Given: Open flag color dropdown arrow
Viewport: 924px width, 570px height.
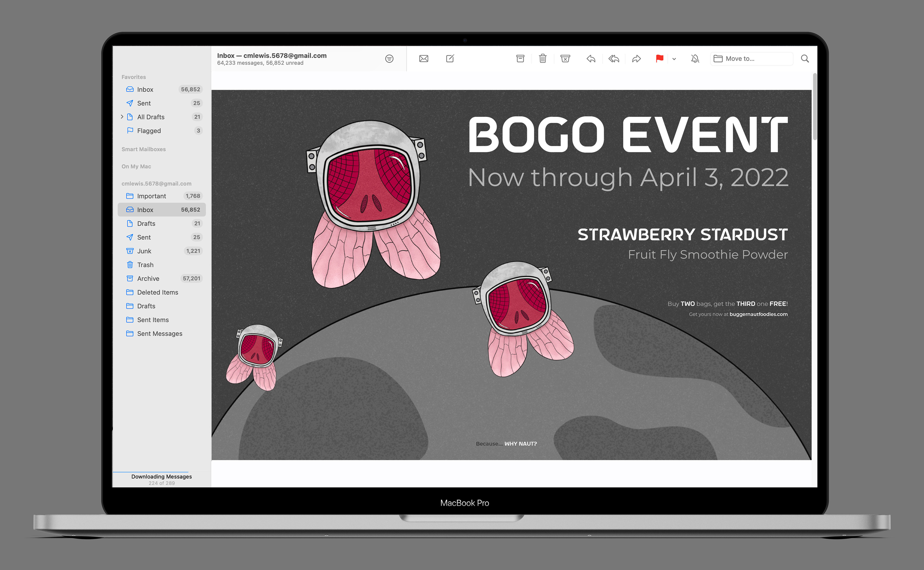Looking at the screenshot, I should coord(674,59).
